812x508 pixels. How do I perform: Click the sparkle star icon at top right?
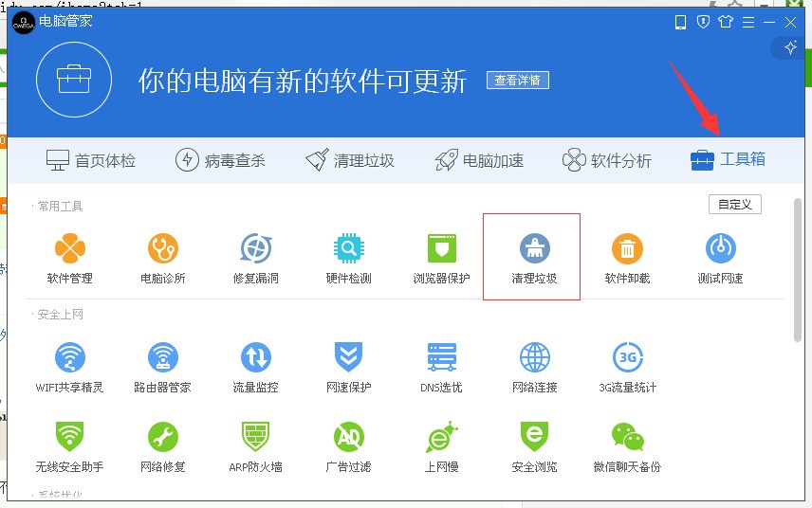click(x=790, y=48)
